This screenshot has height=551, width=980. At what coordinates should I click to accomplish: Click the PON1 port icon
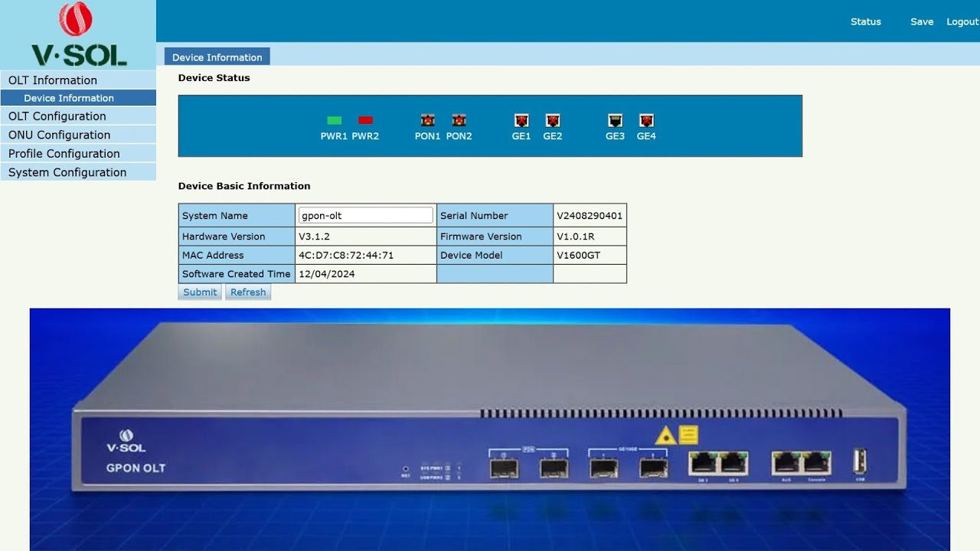(x=427, y=120)
